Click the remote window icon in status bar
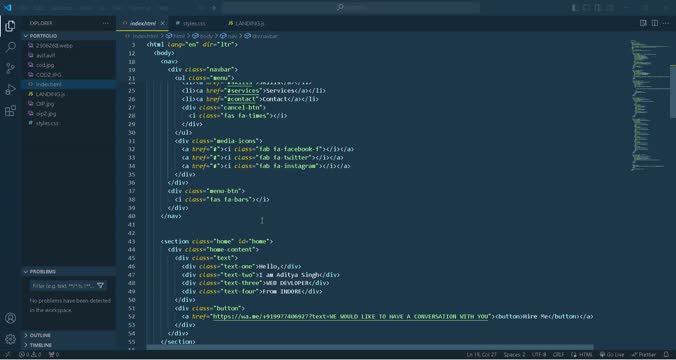 7,354
